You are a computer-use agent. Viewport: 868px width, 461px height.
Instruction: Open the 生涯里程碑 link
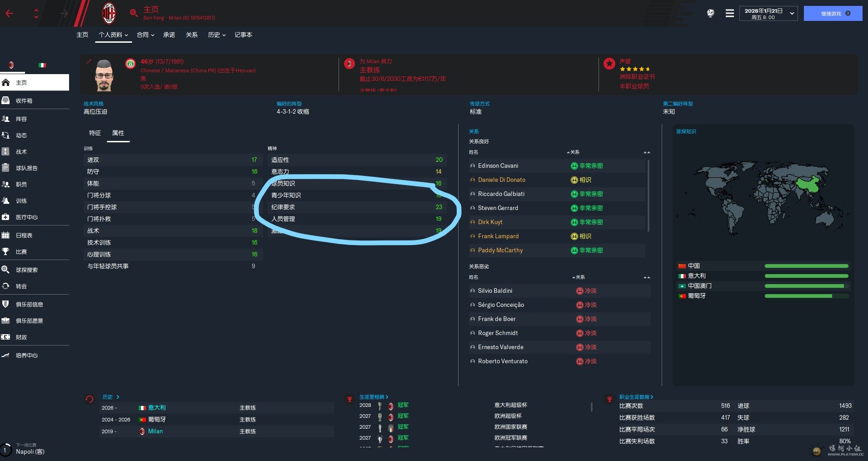(374, 397)
